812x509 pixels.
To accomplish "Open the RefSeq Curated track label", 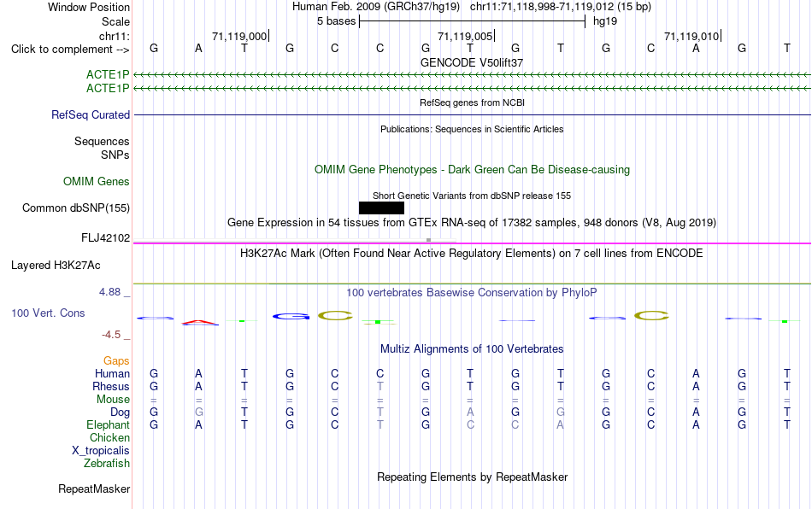I will [91, 114].
